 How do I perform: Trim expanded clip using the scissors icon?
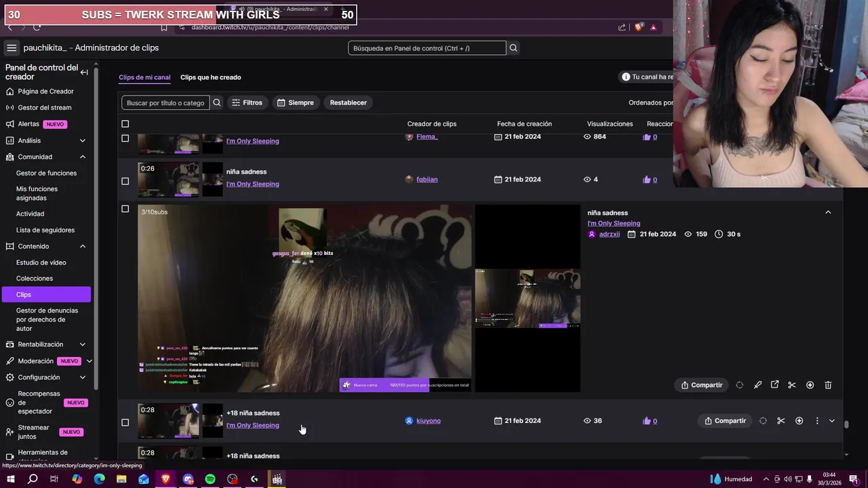(791, 385)
